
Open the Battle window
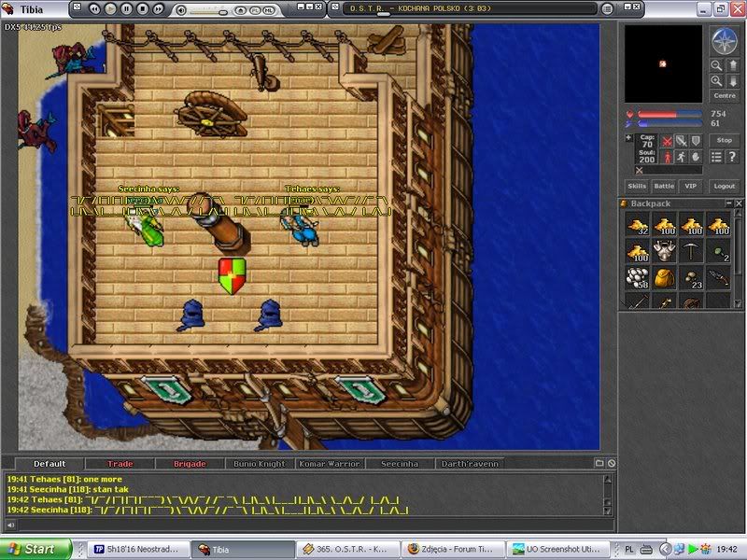coord(664,186)
